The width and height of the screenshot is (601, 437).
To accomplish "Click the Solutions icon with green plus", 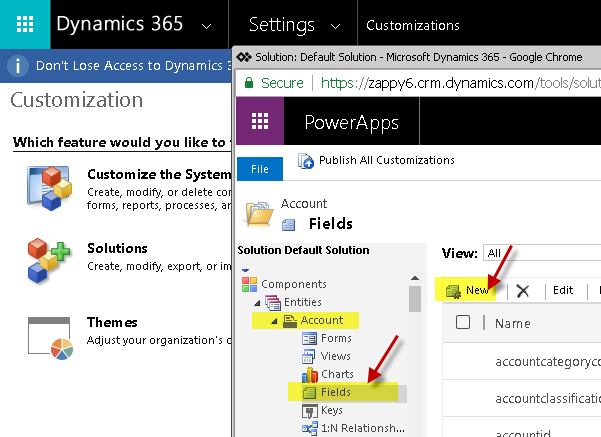I will (x=49, y=261).
